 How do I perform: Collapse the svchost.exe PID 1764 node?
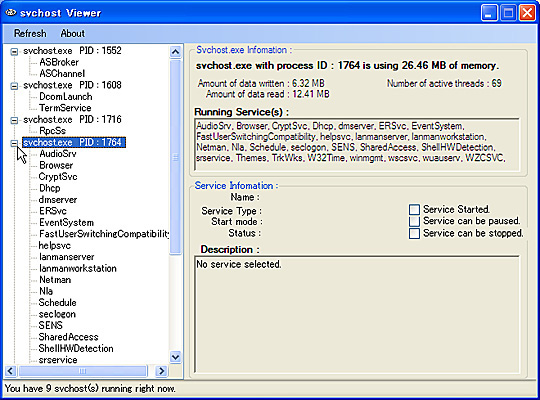pyautogui.click(x=14, y=143)
